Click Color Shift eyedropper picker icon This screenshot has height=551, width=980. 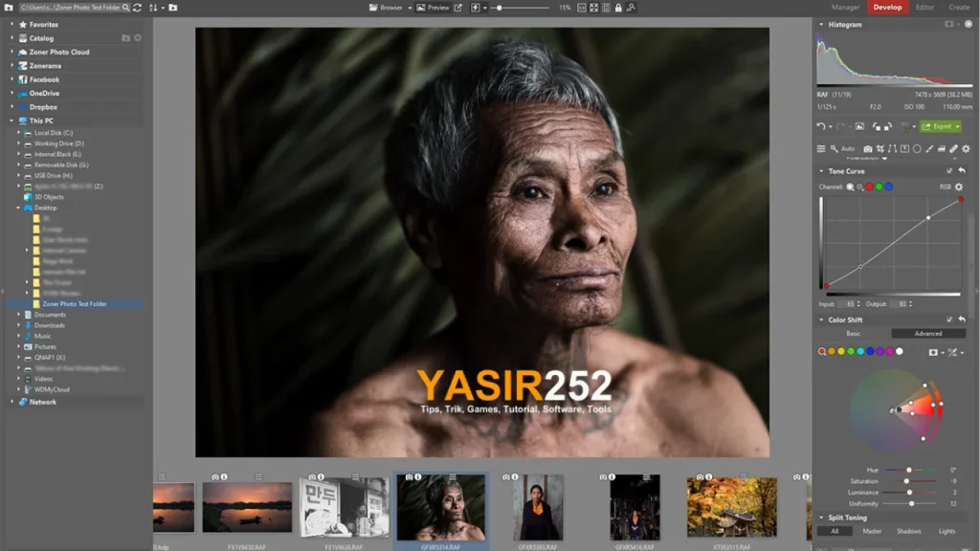click(952, 352)
